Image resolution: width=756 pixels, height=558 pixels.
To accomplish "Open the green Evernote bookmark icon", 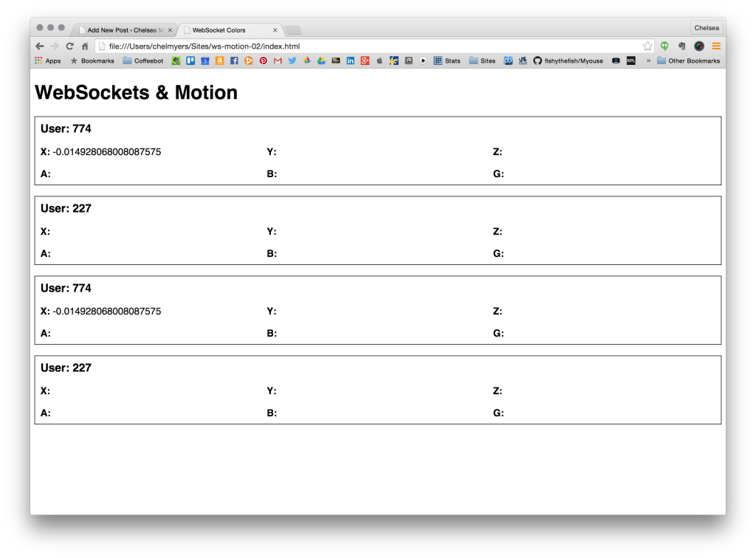I will coord(176,61).
